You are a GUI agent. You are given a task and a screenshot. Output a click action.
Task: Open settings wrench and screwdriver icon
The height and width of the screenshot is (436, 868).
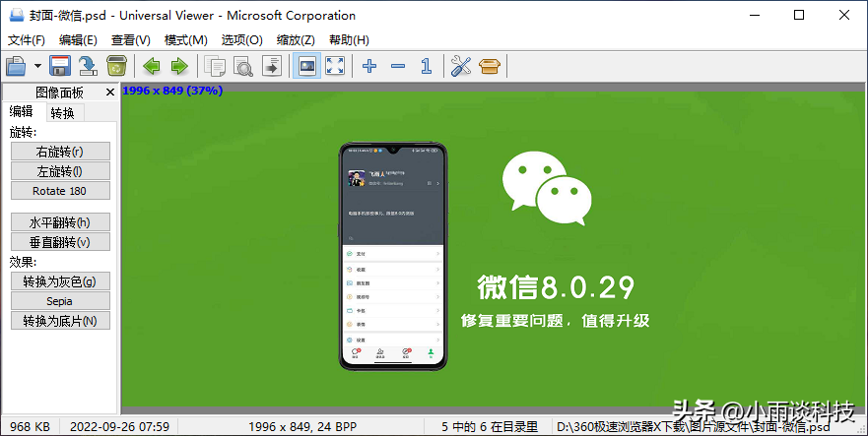pos(460,66)
